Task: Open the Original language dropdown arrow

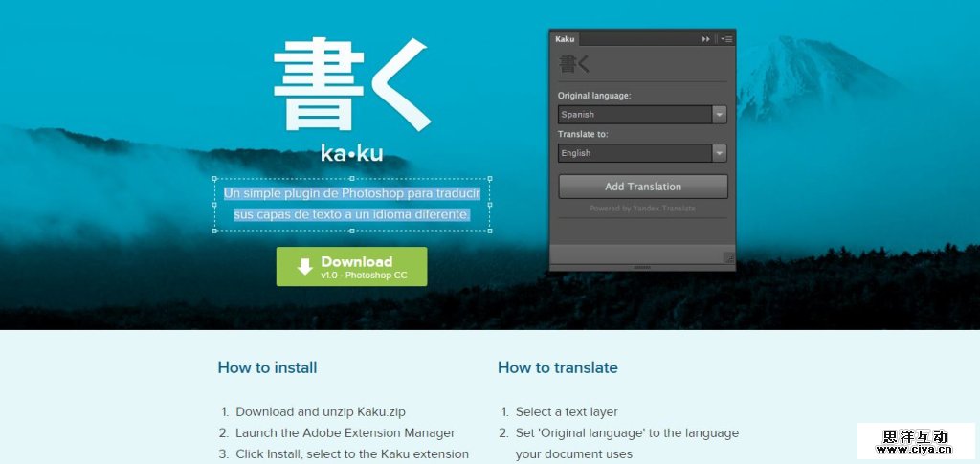Action: [720, 115]
